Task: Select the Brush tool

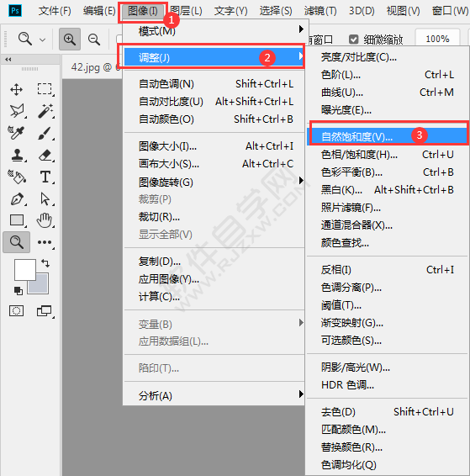Action: (x=45, y=133)
